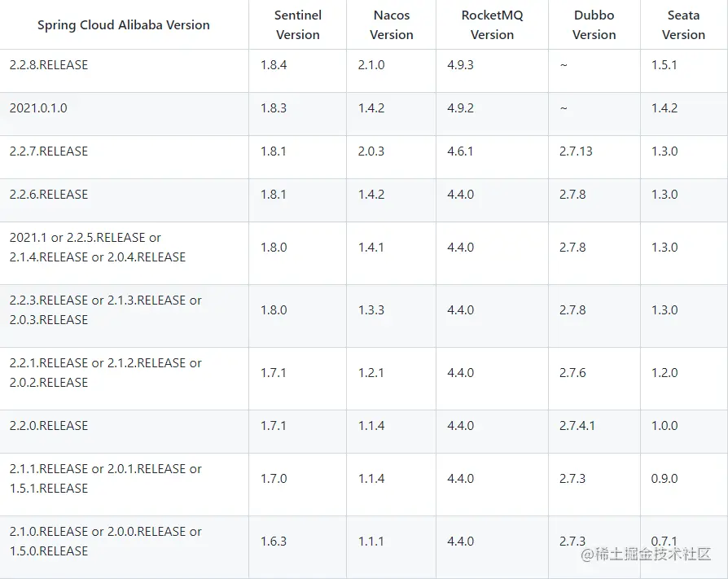Select Sentinel value "1.8.3"
Viewport: 728px width, 579px height.
(274, 108)
